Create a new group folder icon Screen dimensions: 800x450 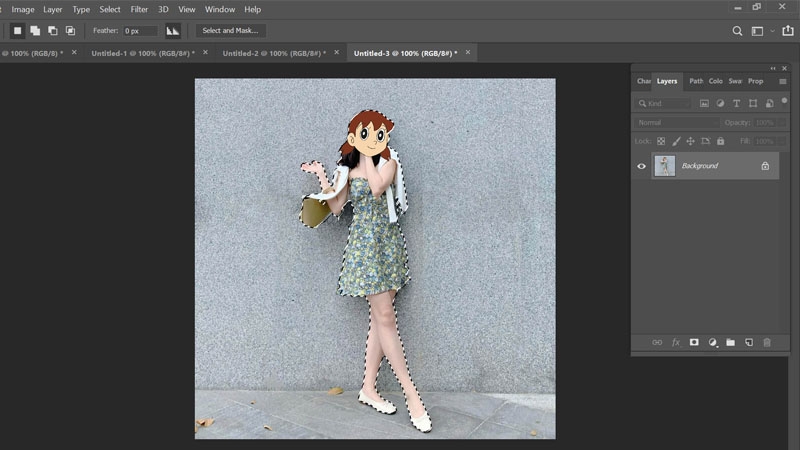coord(731,342)
